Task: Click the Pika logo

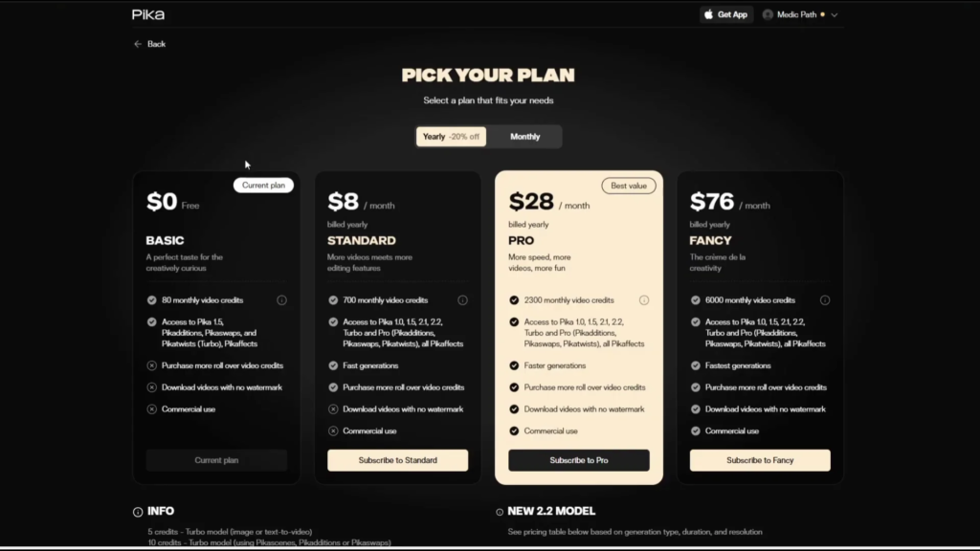Action: pos(148,14)
